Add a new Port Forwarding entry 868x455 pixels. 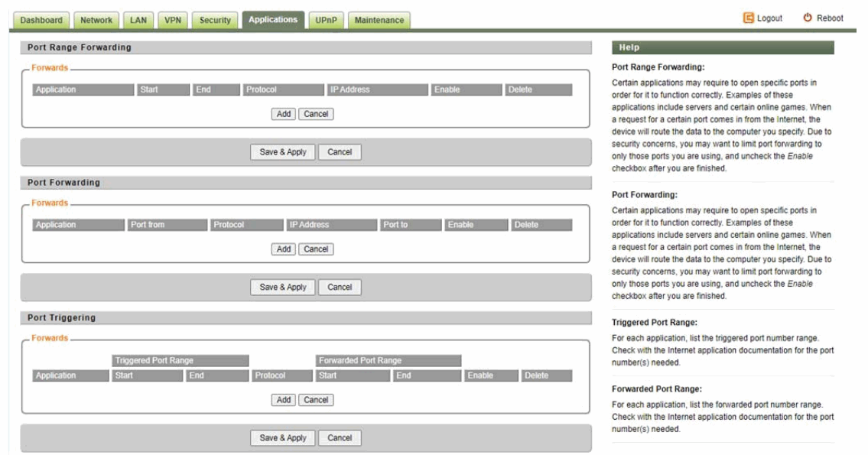click(x=284, y=249)
